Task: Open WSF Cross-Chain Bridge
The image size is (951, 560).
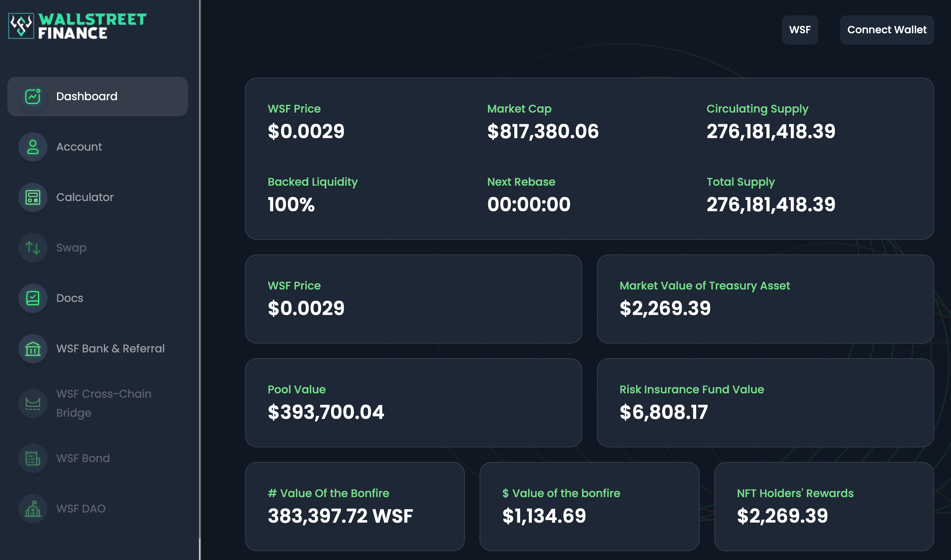Action: tap(97, 404)
